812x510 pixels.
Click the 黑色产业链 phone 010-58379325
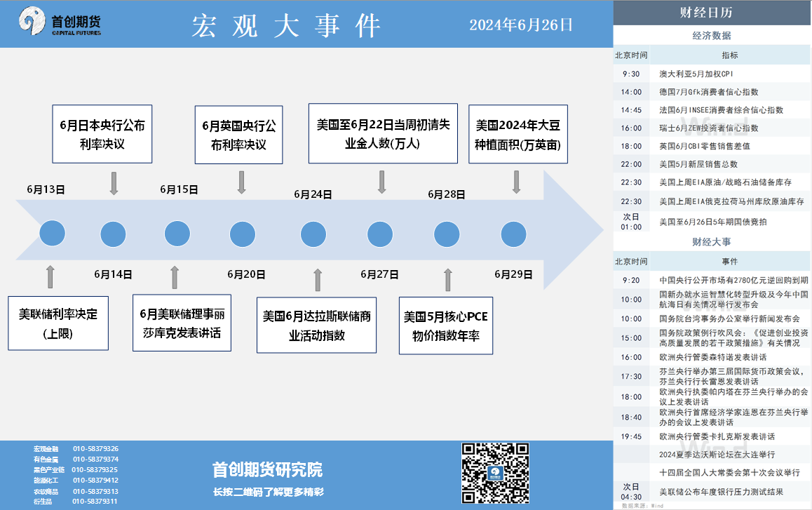pyautogui.click(x=94, y=469)
